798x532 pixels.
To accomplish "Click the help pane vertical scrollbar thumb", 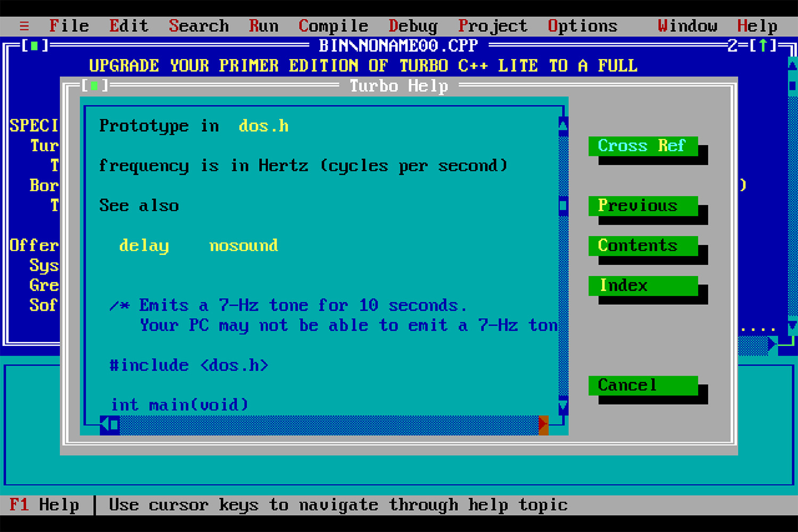I will coord(563,205).
